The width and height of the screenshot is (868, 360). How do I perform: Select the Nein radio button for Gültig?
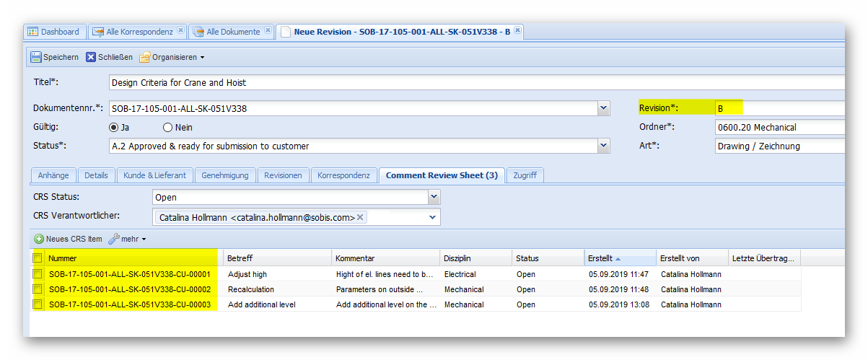coord(167,128)
